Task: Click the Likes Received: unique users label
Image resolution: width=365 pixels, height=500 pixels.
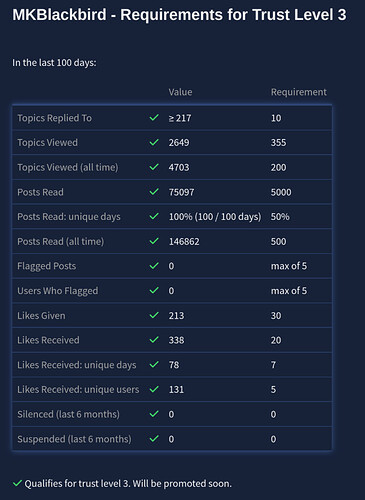Action: tap(78, 389)
